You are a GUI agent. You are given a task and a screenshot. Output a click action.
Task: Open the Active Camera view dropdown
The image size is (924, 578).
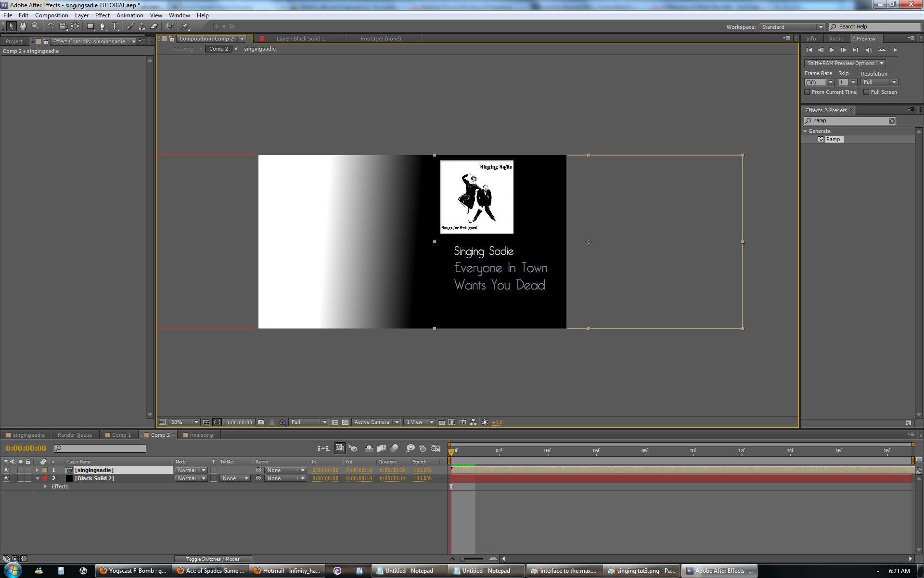397,422
